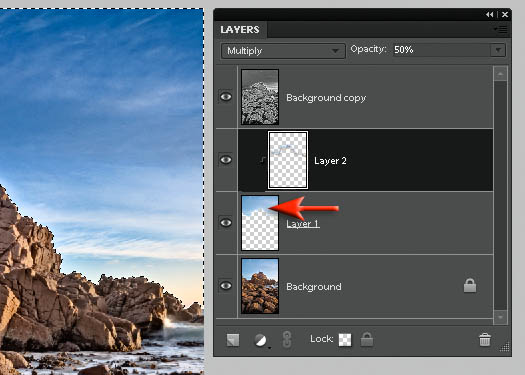Screen dimensions: 525x375
Task: Close the Layers panel
Action: [x=505, y=14]
